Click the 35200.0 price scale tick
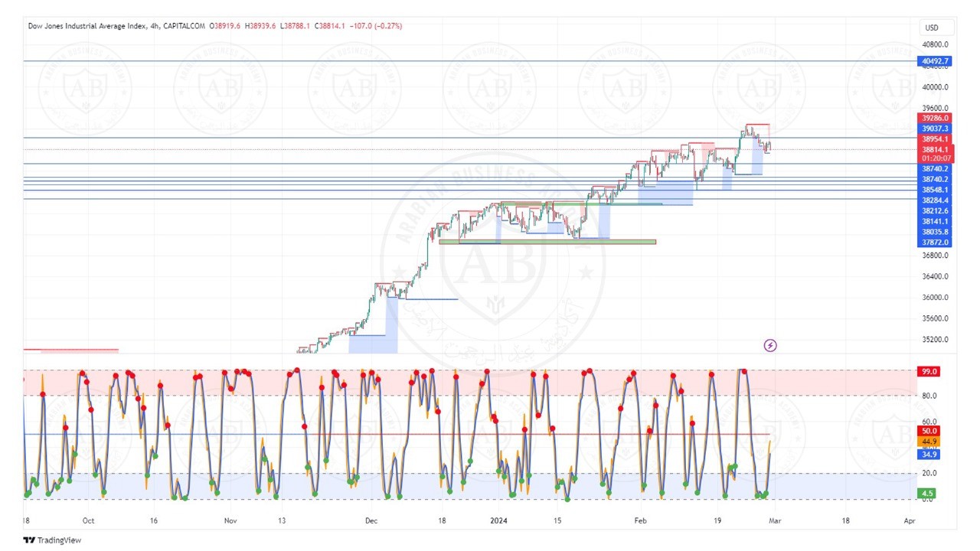Image resolution: width=980 pixels, height=551 pixels. point(935,340)
